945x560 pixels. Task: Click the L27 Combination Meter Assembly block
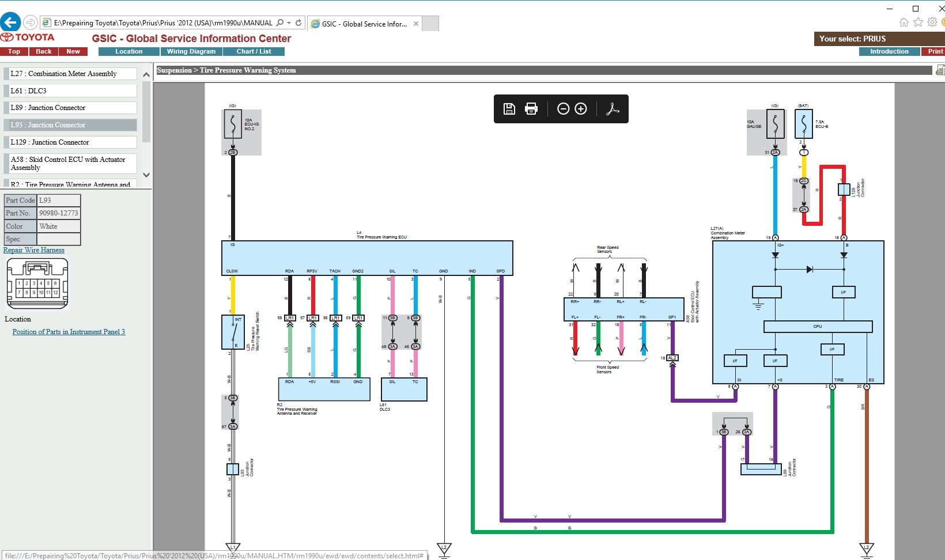pyautogui.click(x=798, y=312)
